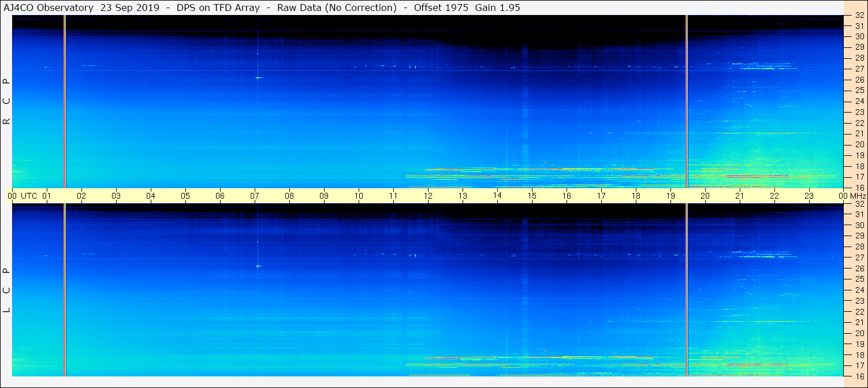Select the 23 hour label on time axis

pos(809,196)
